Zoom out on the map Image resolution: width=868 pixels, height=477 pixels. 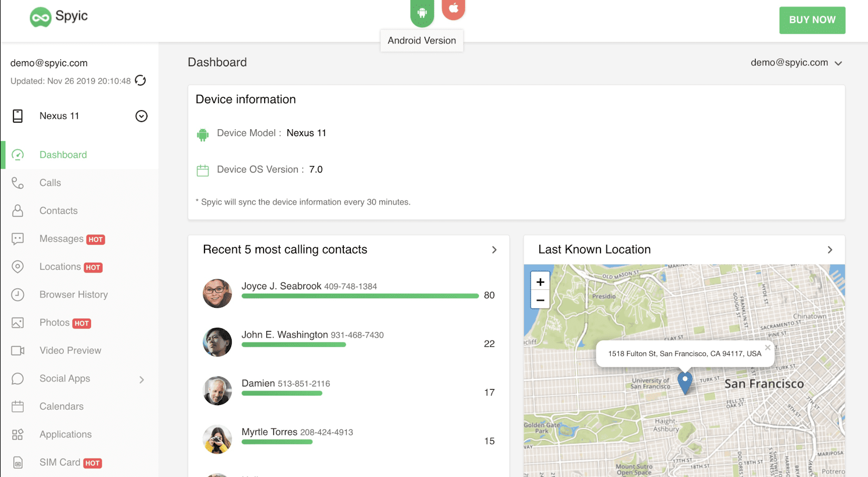[540, 300]
